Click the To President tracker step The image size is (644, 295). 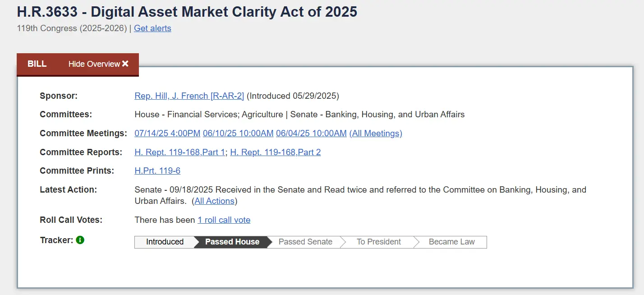(x=378, y=242)
